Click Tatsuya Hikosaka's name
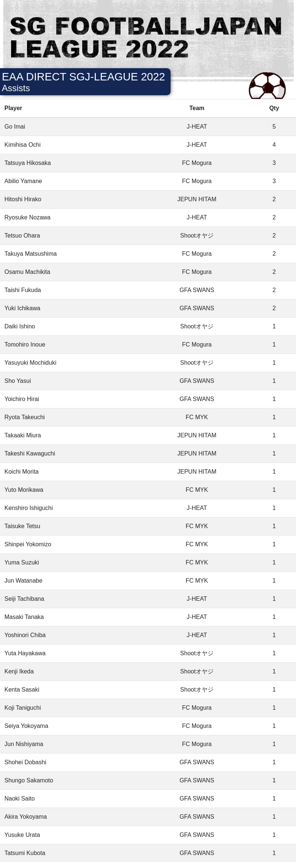 (28, 163)
